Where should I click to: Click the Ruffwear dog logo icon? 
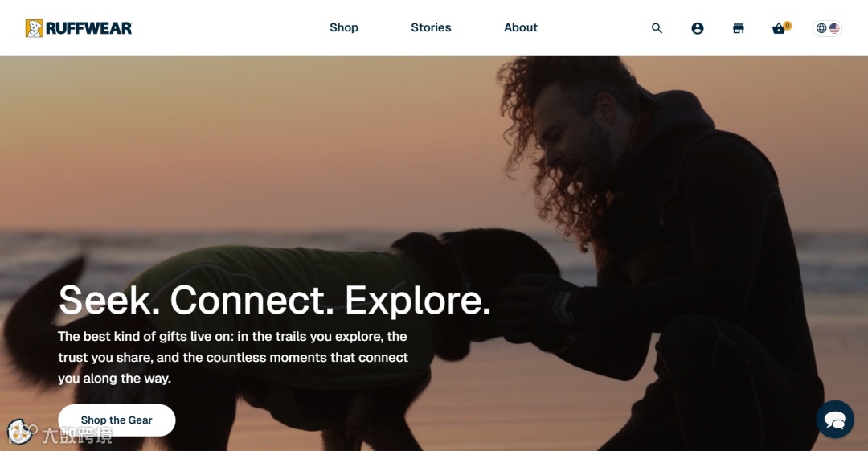[x=35, y=28]
